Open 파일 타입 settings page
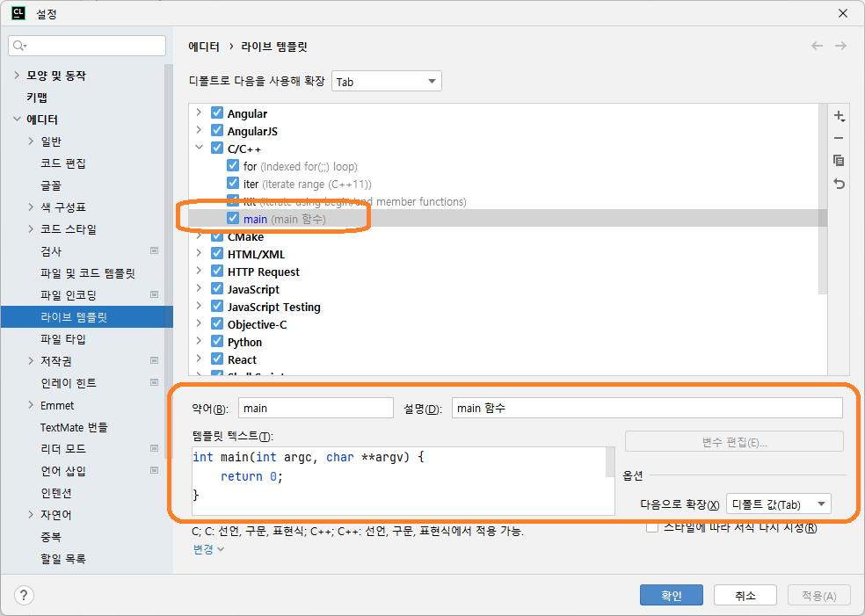865x616 pixels. pos(63,339)
